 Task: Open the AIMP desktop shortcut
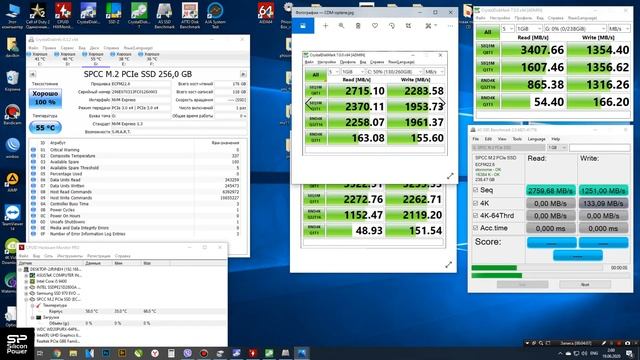pos(12,182)
